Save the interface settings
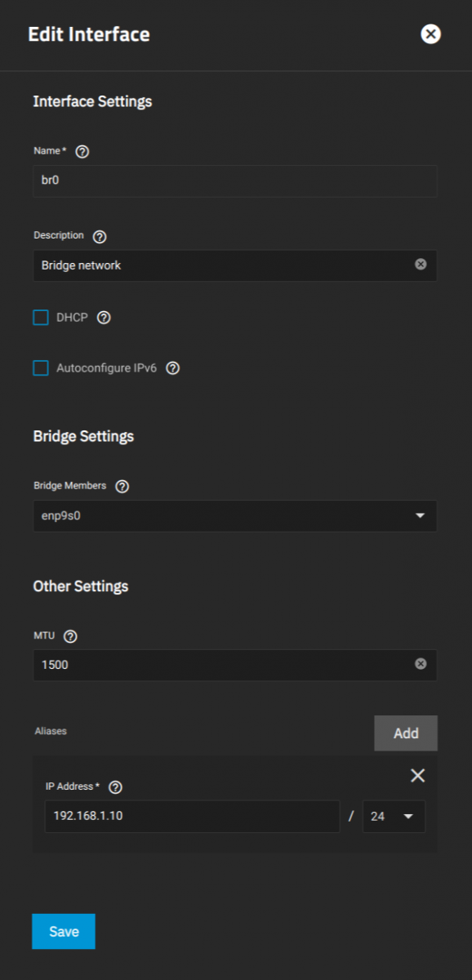Image resolution: width=472 pixels, height=980 pixels. pos(64,932)
